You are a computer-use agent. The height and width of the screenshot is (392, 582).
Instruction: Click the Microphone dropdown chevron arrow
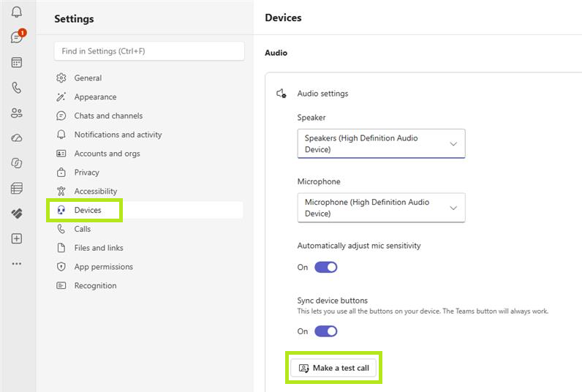pos(453,208)
